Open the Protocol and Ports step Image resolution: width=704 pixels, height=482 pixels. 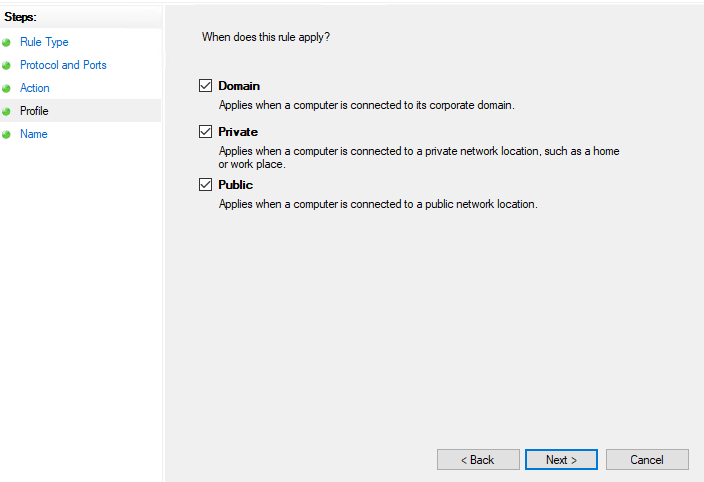pos(63,65)
